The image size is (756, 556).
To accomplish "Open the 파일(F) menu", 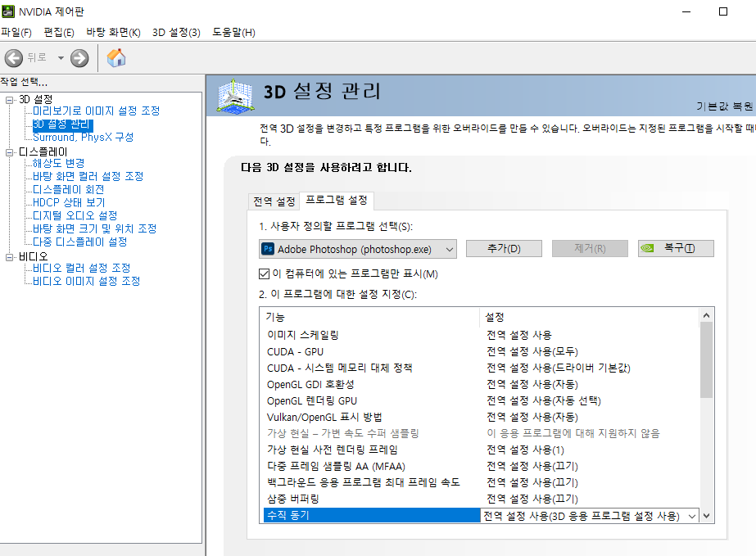I will click(x=16, y=32).
